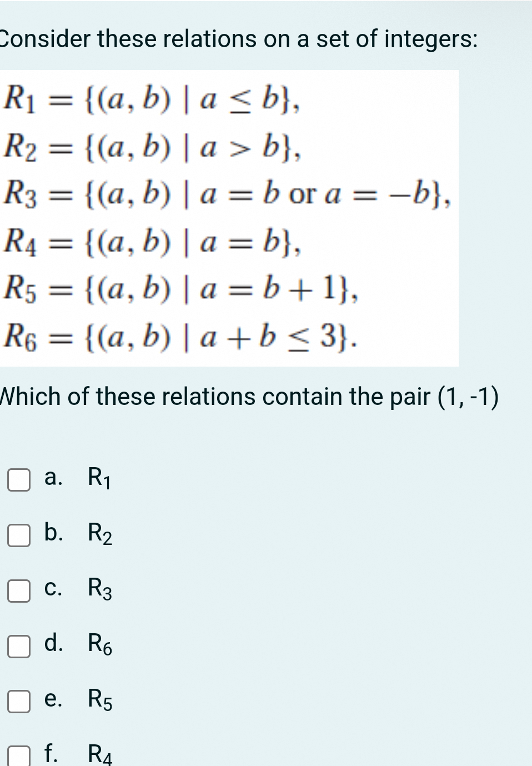This screenshot has width=532, height=766.
Task: Click the option letter e
Action: (52, 700)
